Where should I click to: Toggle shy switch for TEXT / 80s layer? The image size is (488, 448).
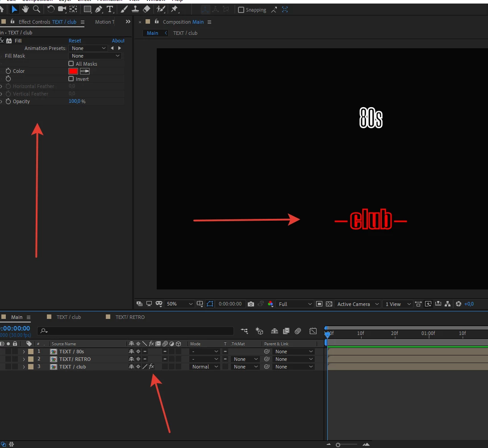(131, 352)
